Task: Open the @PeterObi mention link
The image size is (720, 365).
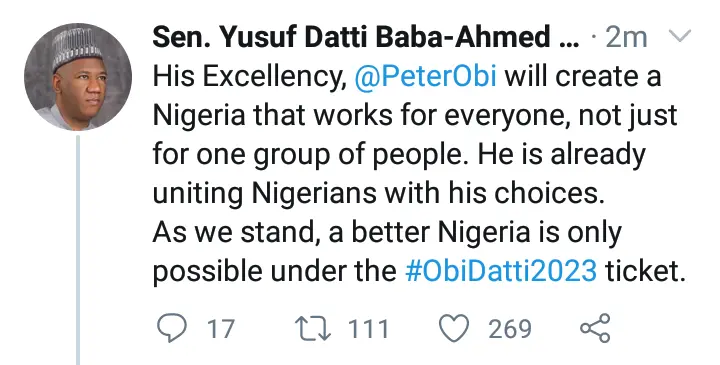Action: [425, 75]
